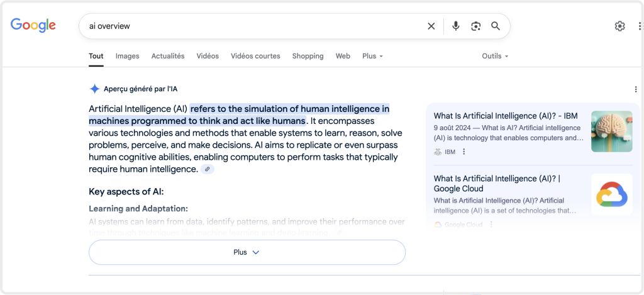Click the Google logo

(33, 25)
